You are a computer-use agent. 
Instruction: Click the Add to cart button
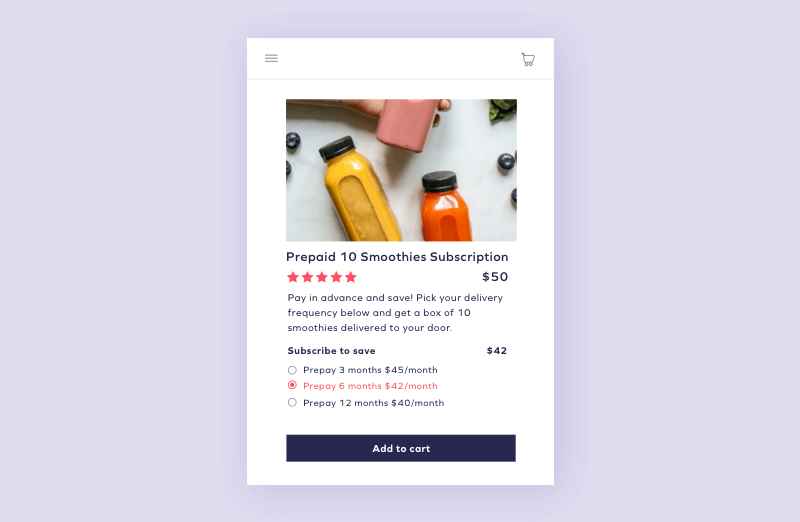[x=401, y=449]
